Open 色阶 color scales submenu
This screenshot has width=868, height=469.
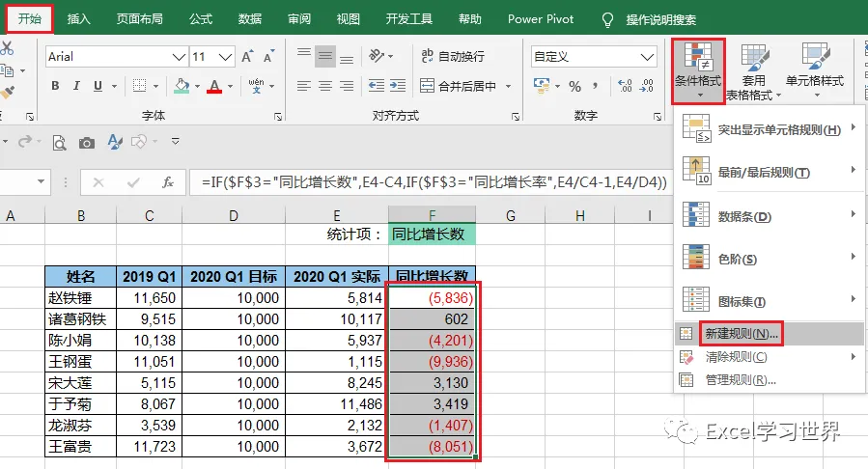[x=770, y=259]
